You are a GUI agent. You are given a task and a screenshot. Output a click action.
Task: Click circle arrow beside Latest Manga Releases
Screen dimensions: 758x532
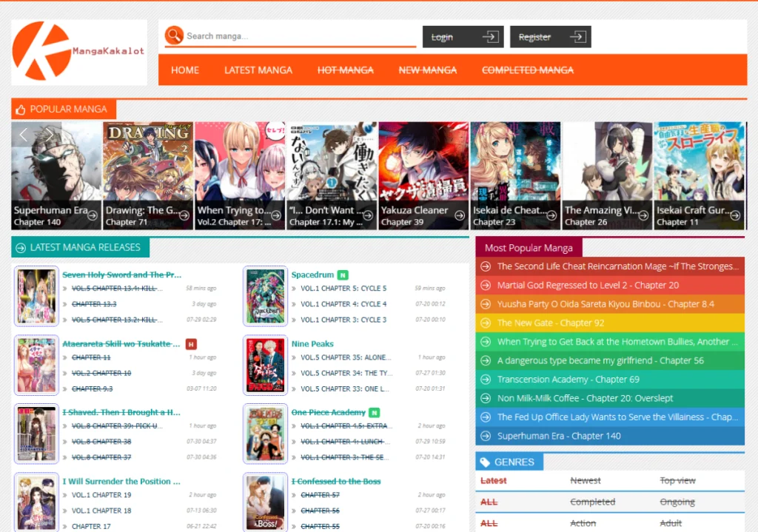[x=20, y=248]
